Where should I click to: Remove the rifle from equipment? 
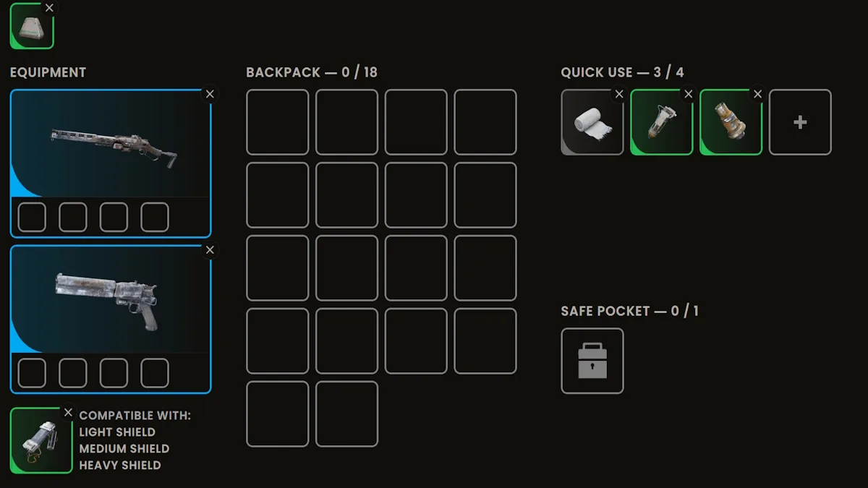click(210, 94)
